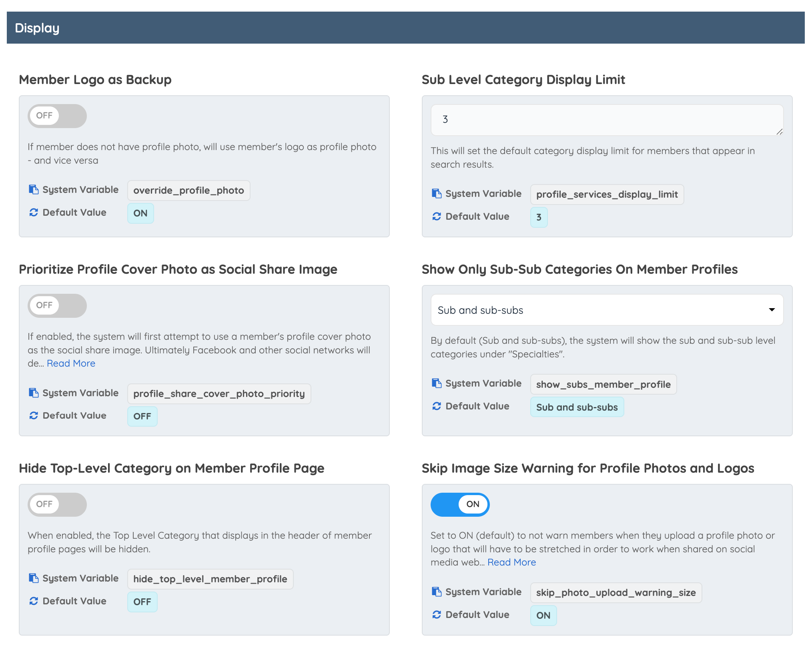This screenshot has width=812, height=650.
Task: Click refresh icon for Sub-Sub Categories default value
Action: click(437, 406)
